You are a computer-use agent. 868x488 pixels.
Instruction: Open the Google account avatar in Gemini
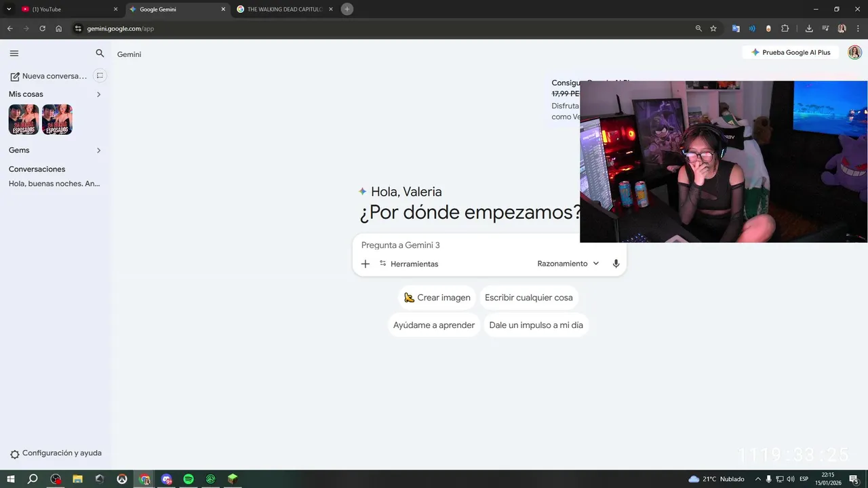(854, 52)
